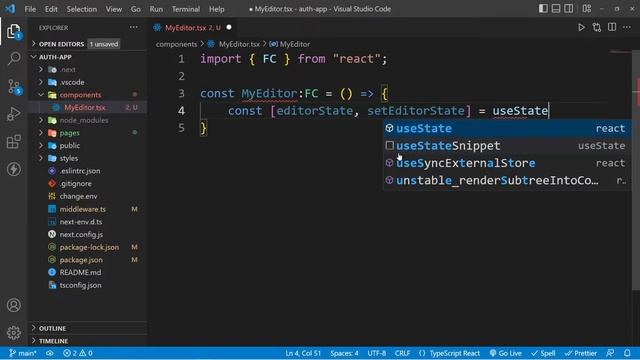The image size is (640, 360).
Task: Run the file with the play icon
Action: [581, 28]
